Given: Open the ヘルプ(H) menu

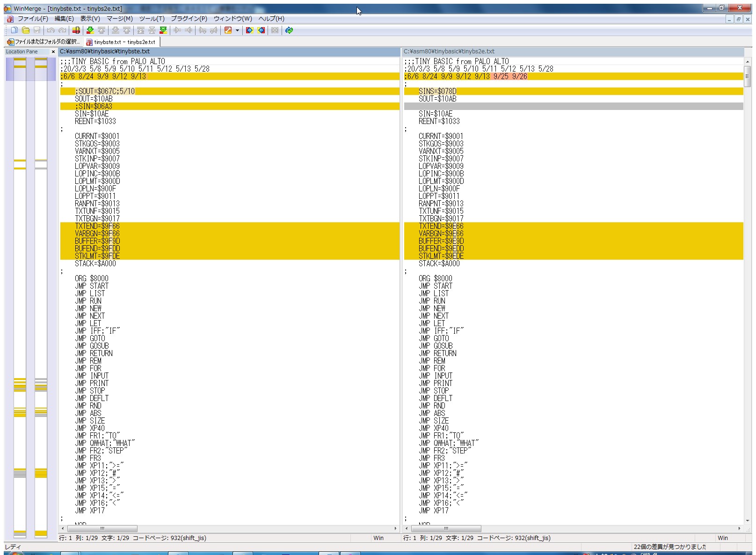Looking at the screenshot, I should (x=271, y=19).
